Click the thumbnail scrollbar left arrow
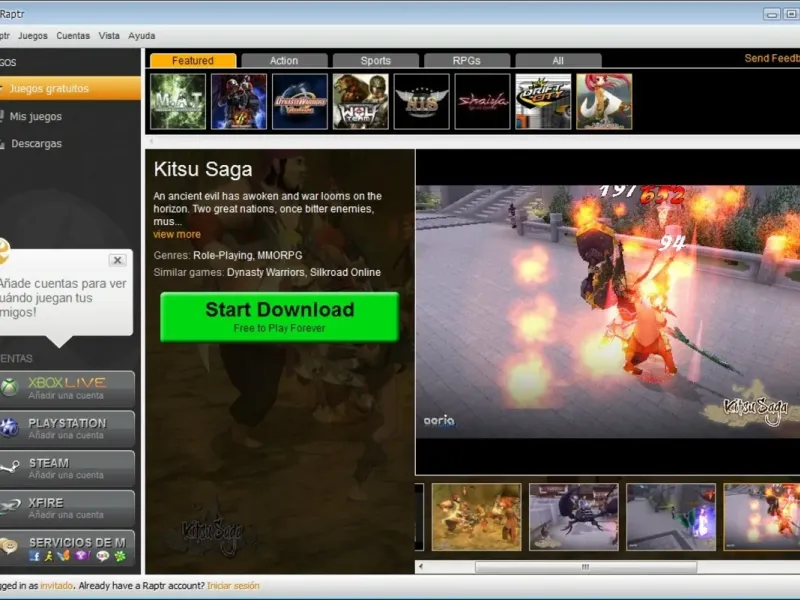The width and height of the screenshot is (800, 600). (x=421, y=566)
